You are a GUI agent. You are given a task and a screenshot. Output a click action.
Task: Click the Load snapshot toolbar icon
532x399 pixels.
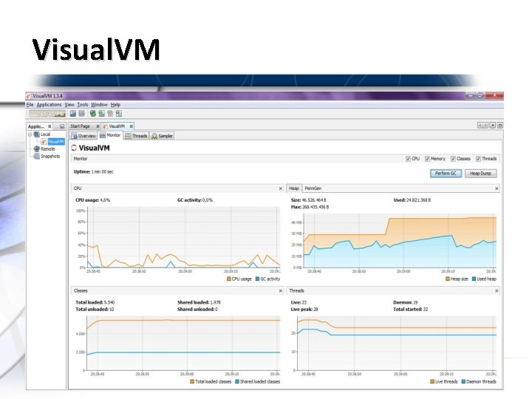73,114
